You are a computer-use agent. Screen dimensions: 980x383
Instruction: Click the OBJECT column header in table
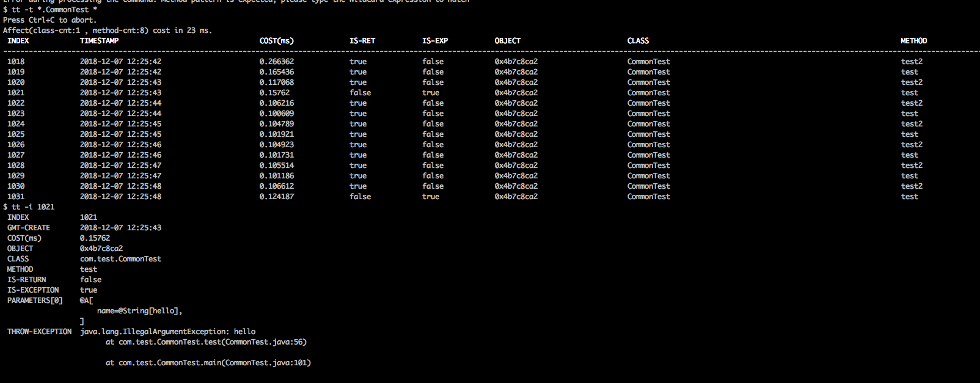[x=508, y=41]
